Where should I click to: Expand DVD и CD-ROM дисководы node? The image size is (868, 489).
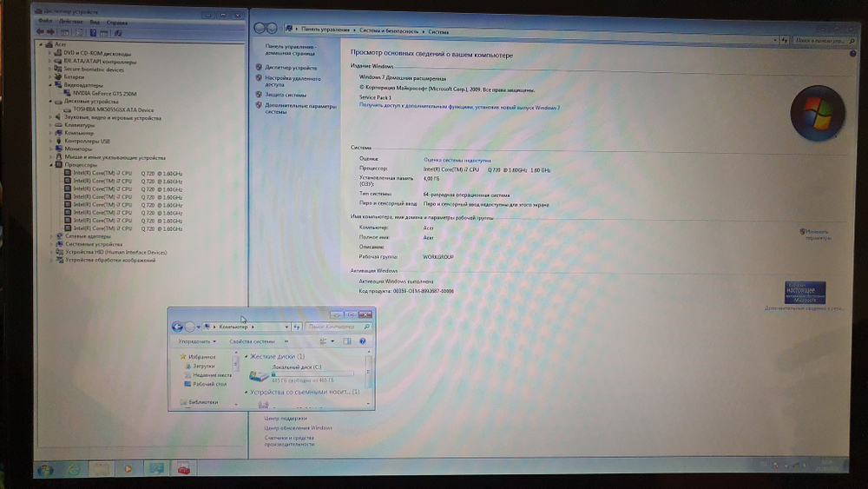49,53
